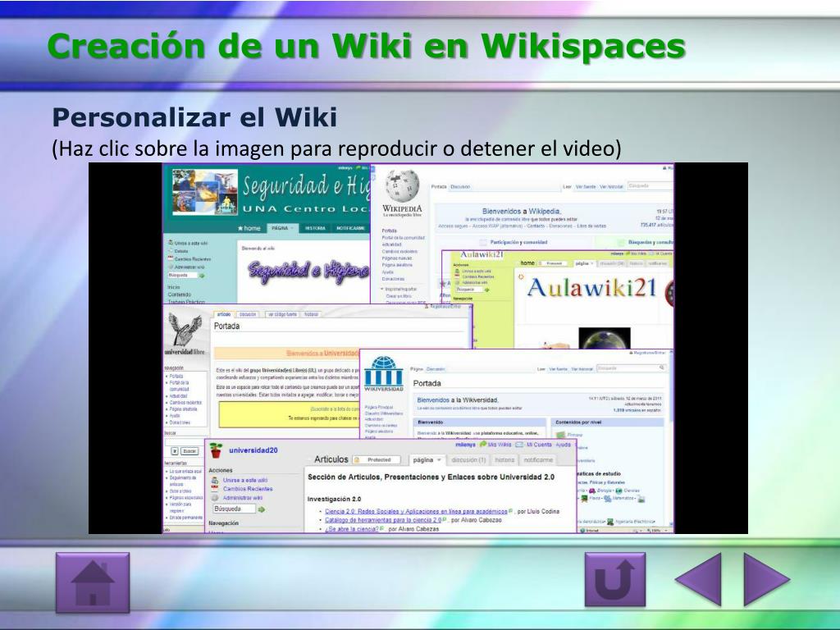The width and height of the screenshot is (840, 630).
Task: Click the 'Haz clic sobre la imagen' instruction text
Action: (336, 148)
